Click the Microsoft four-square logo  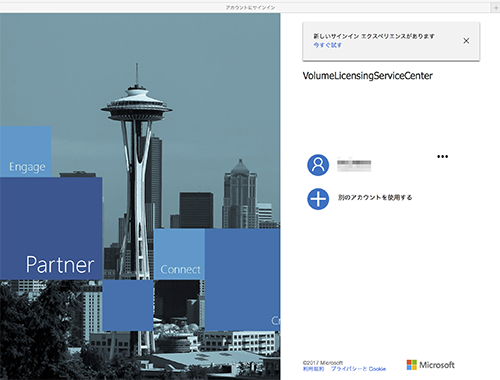pos(412,365)
